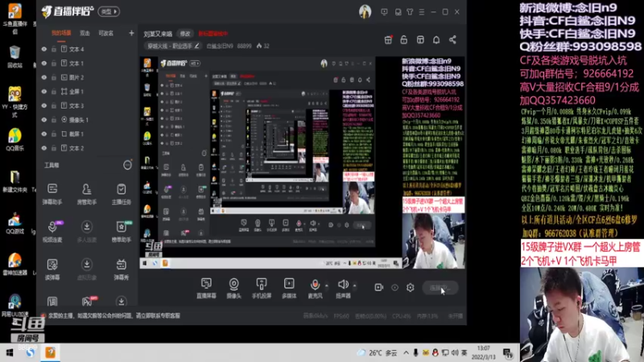
Task: Hide the 摄像头 1 source
Action: tap(44, 120)
